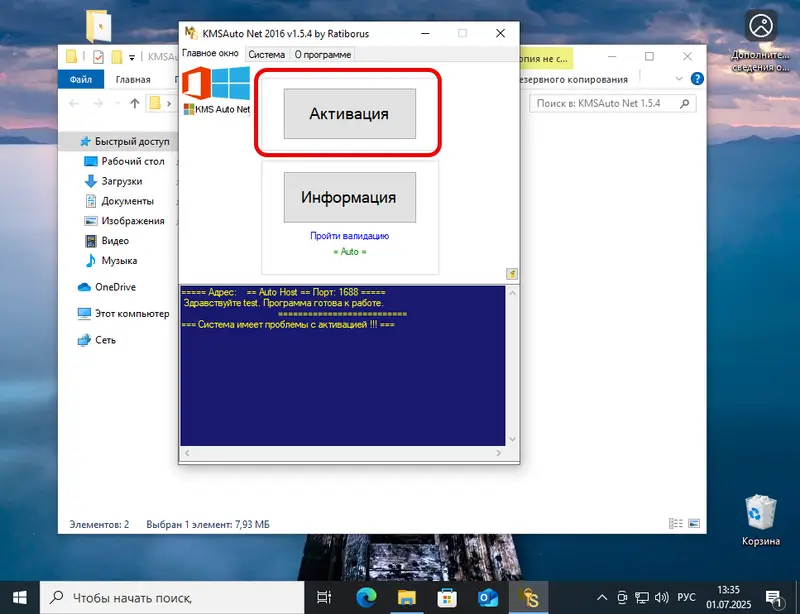Open Outlook from taskbar

(x=486, y=598)
